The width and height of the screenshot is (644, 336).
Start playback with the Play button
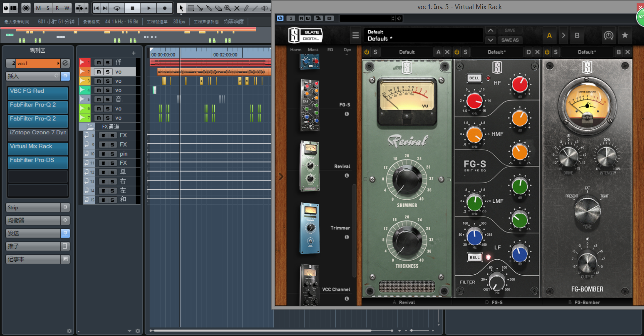pos(149,8)
